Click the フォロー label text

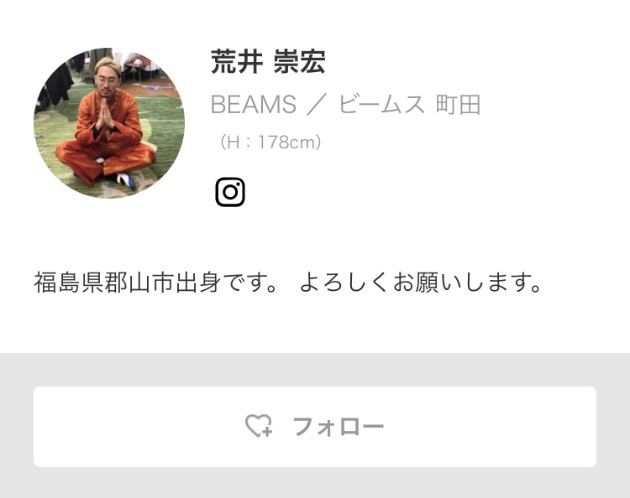(x=338, y=426)
